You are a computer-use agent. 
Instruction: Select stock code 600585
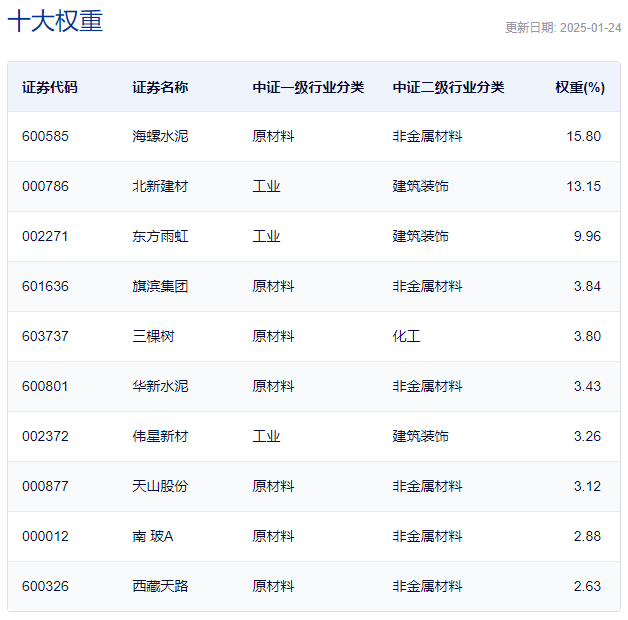(45, 136)
